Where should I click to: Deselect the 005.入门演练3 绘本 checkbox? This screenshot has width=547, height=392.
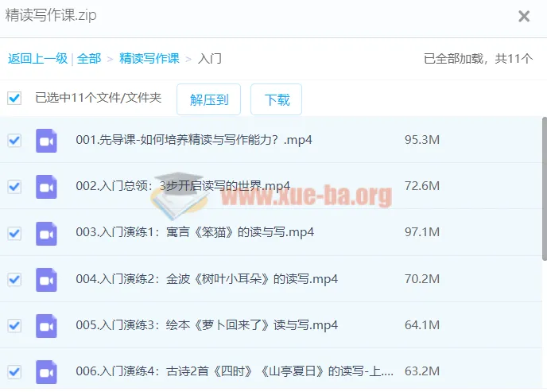point(14,325)
